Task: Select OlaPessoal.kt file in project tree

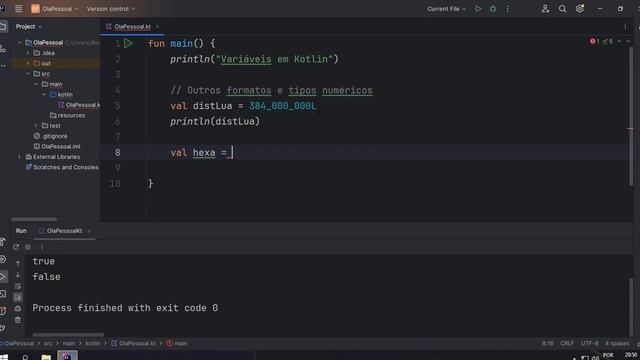Action: [79, 105]
